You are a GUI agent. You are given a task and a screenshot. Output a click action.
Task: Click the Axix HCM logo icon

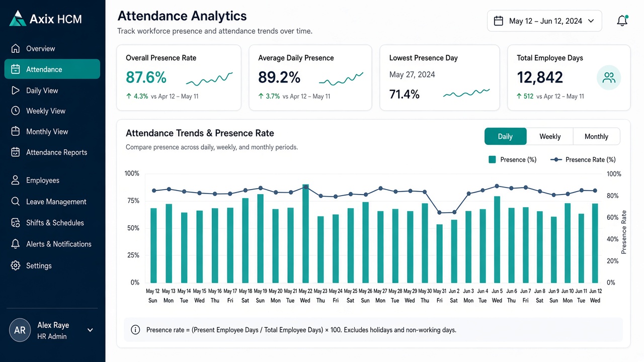(x=18, y=18)
